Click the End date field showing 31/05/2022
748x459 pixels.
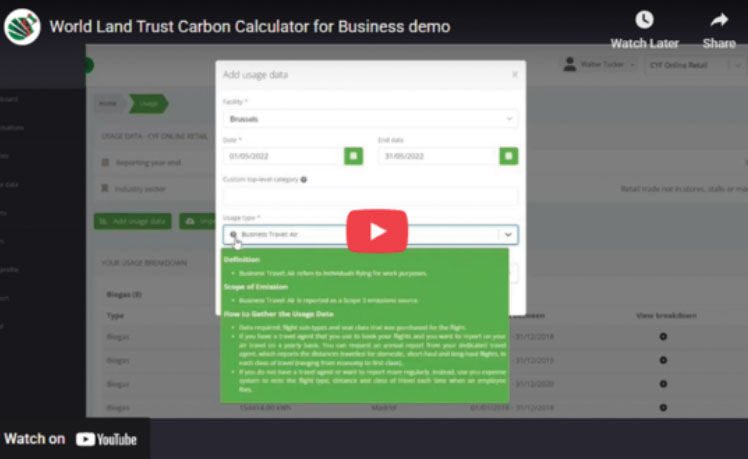click(x=438, y=156)
